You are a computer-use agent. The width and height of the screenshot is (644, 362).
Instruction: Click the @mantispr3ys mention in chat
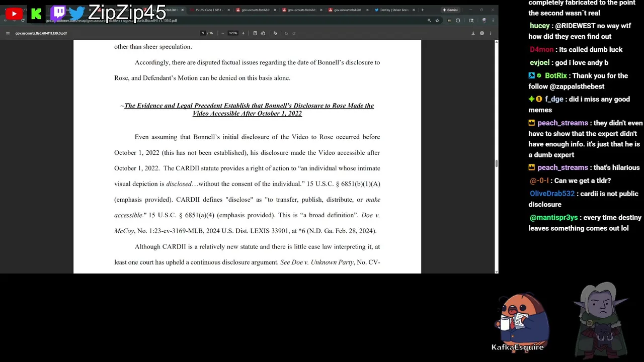pos(554,218)
